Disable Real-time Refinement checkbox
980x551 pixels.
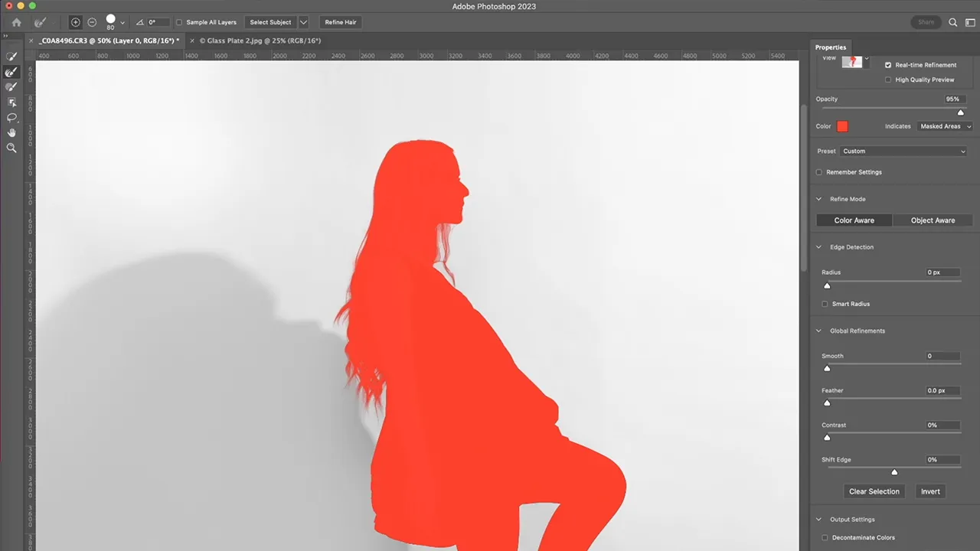click(888, 65)
